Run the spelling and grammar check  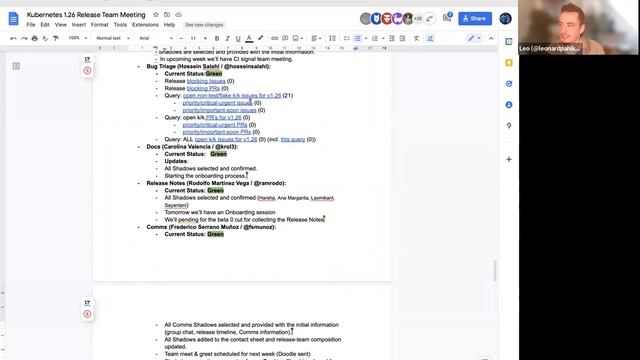tap(45, 38)
